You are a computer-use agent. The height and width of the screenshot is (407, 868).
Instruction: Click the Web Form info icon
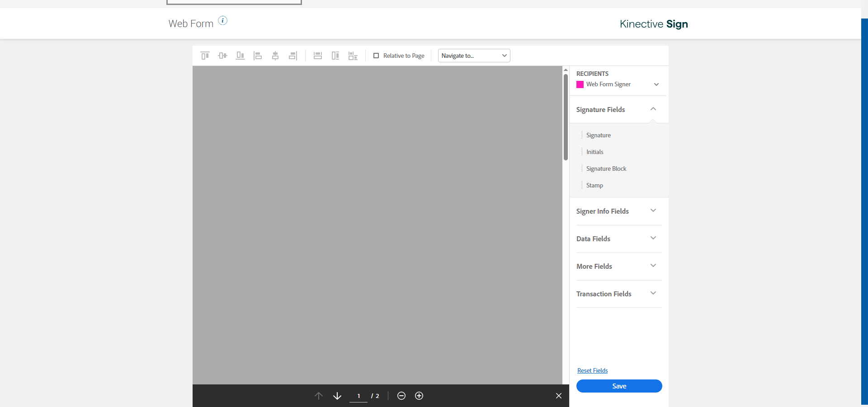223,20
